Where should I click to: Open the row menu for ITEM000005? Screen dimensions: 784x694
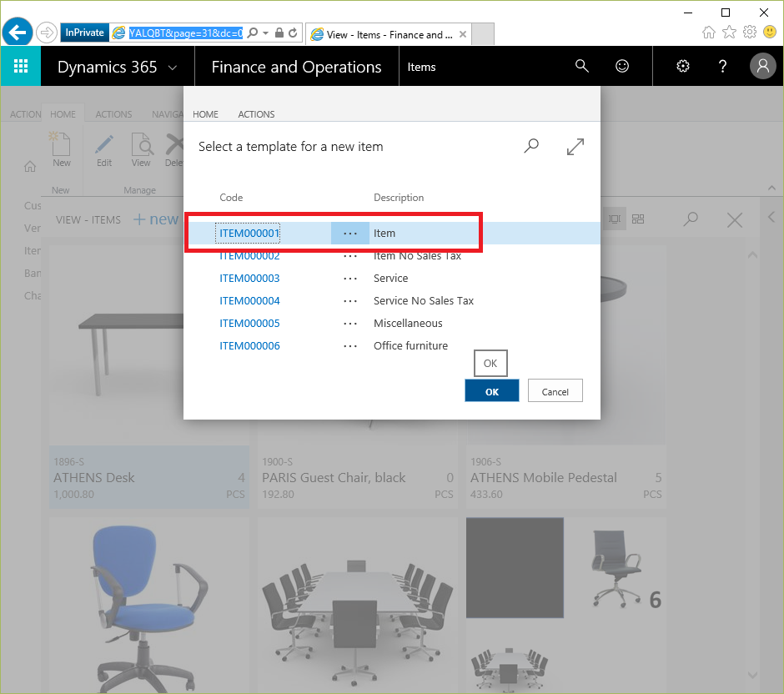coord(350,324)
